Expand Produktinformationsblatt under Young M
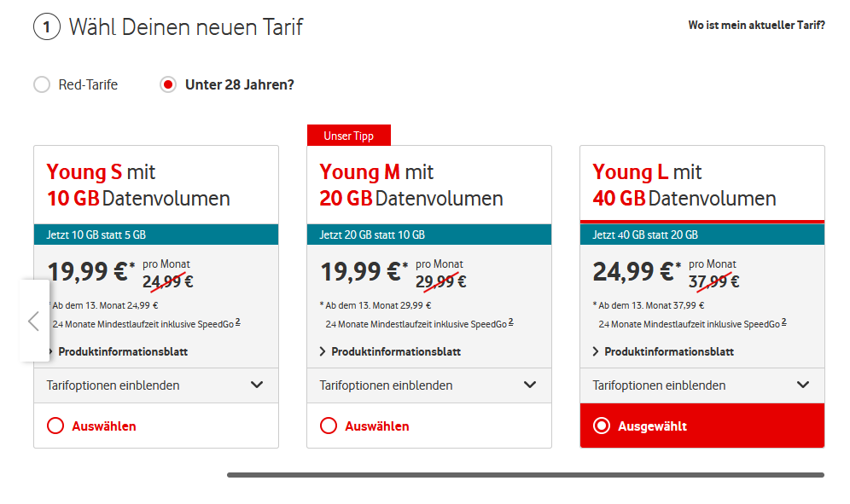 [396, 351]
